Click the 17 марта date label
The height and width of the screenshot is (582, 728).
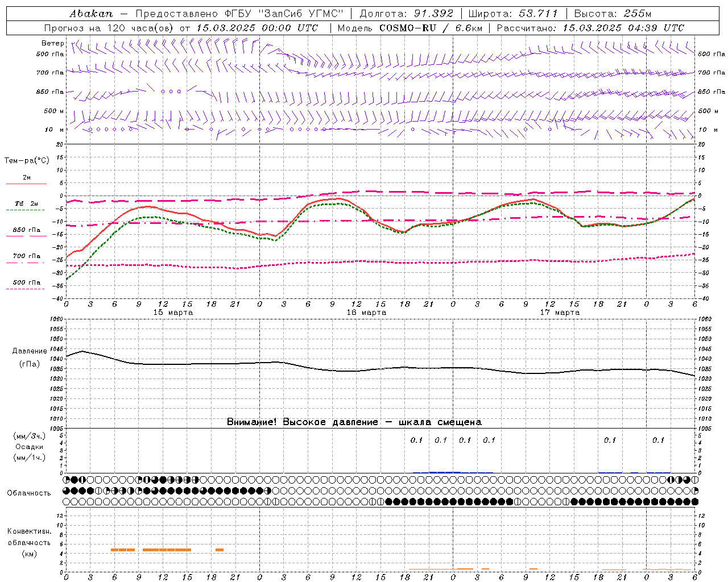pyautogui.click(x=560, y=313)
